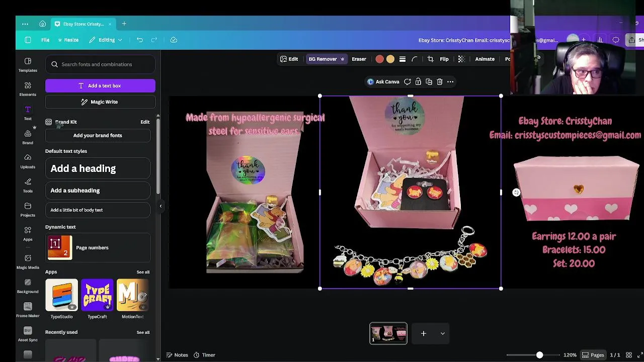Open a new tab with plus button
Viewport: 644px width, 362px height.
[124, 24]
